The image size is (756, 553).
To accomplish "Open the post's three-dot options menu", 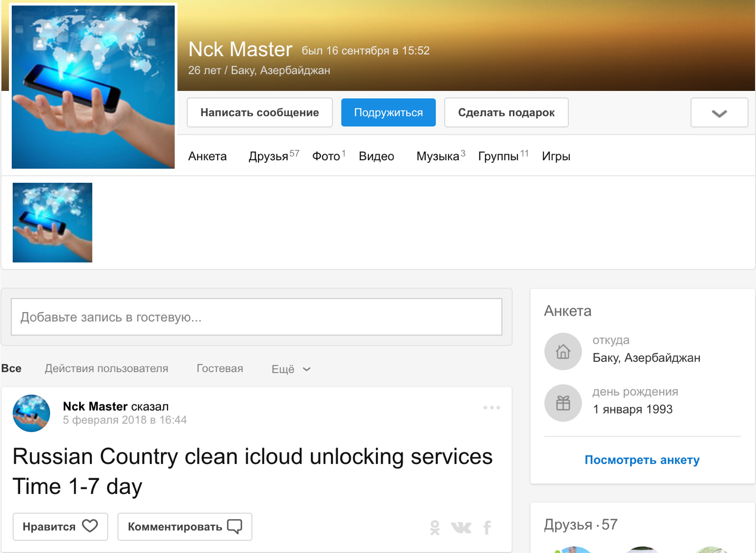I will (491, 407).
